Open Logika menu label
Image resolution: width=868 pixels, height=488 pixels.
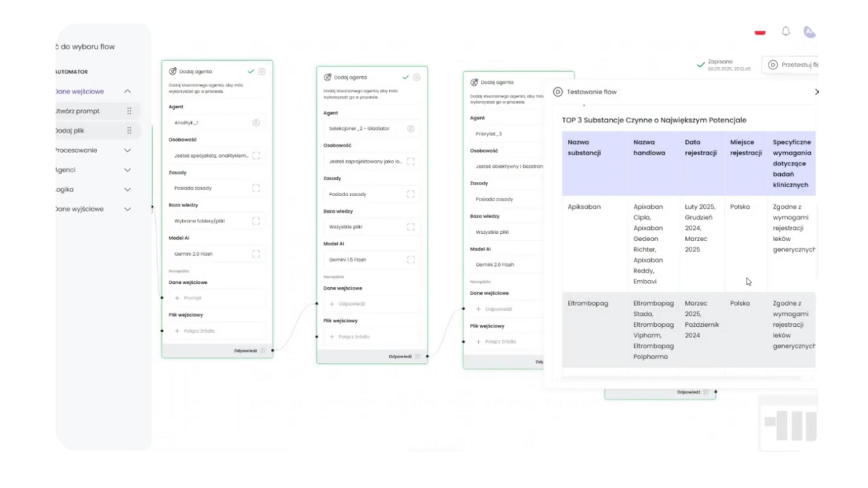point(65,189)
